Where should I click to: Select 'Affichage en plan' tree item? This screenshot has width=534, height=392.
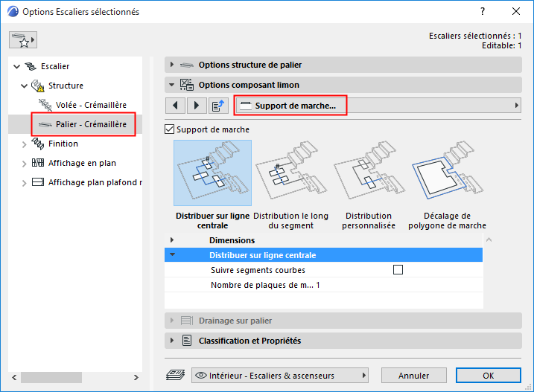tap(82, 163)
